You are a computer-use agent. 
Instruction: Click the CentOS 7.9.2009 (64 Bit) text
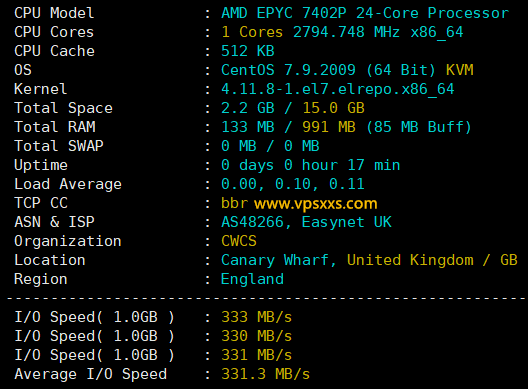point(328,70)
